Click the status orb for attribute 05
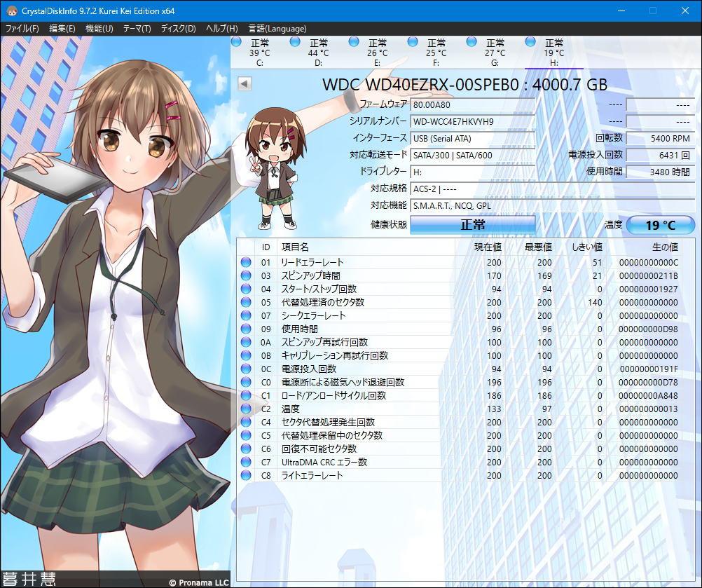 click(x=246, y=302)
